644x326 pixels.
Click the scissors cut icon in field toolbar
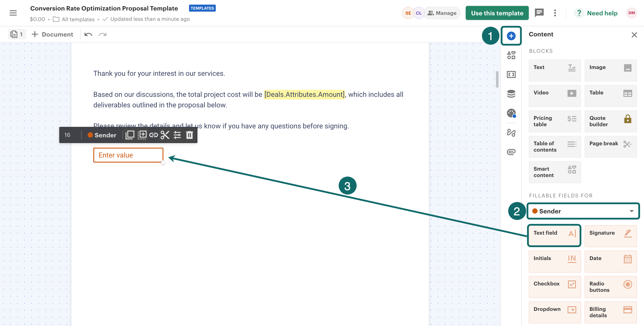click(x=165, y=135)
